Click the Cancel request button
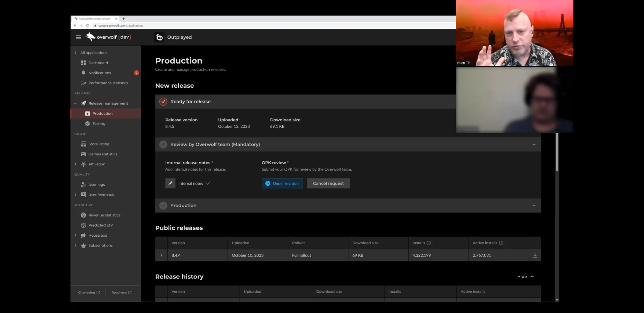 328,183
